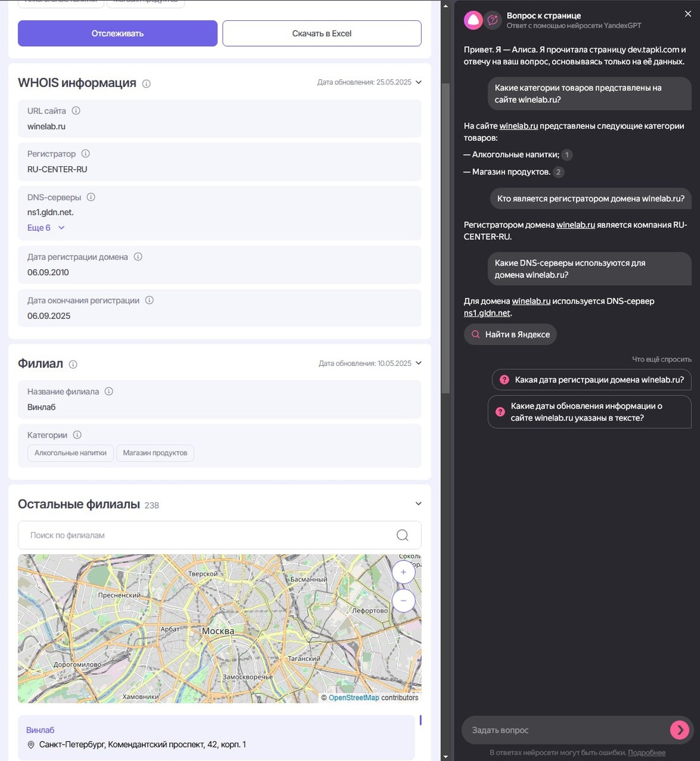700x761 pixels.
Task: Click the branch list purple scroll indicator
Action: (420, 720)
